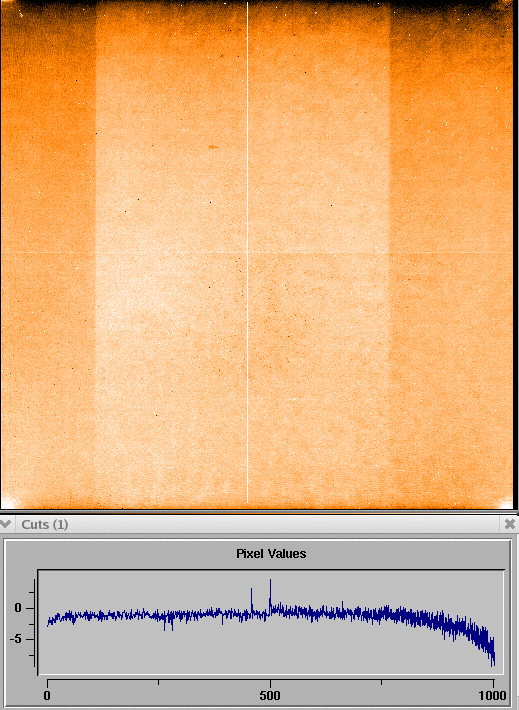Click the 0 label on y-axis
This screenshot has height=710, width=519.
(18, 608)
